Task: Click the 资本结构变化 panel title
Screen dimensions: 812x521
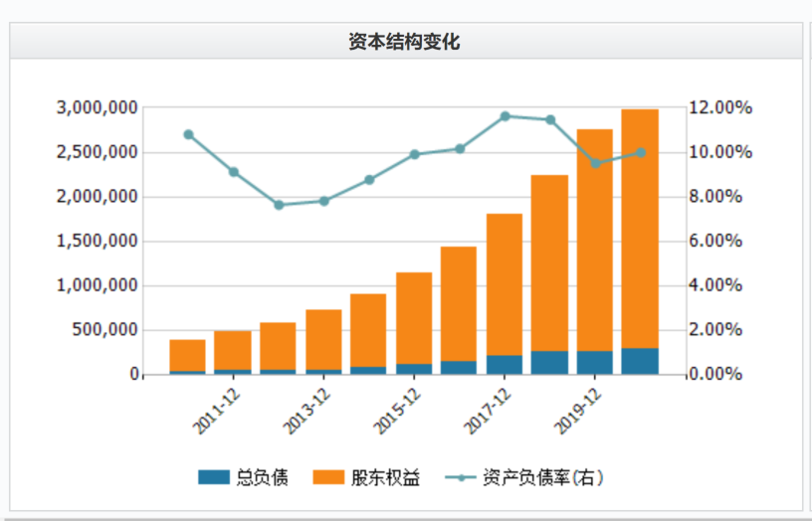Action: pyautogui.click(x=404, y=42)
